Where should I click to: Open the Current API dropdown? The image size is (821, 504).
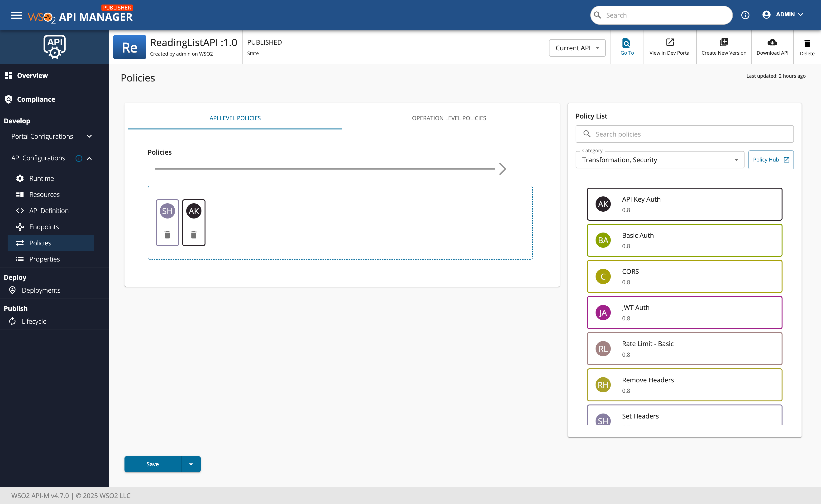click(577, 48)
